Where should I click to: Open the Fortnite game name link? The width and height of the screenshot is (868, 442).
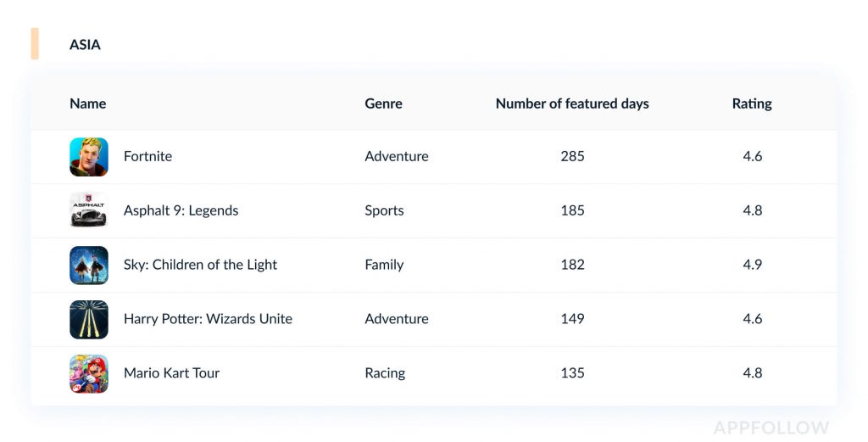[147, 156]
